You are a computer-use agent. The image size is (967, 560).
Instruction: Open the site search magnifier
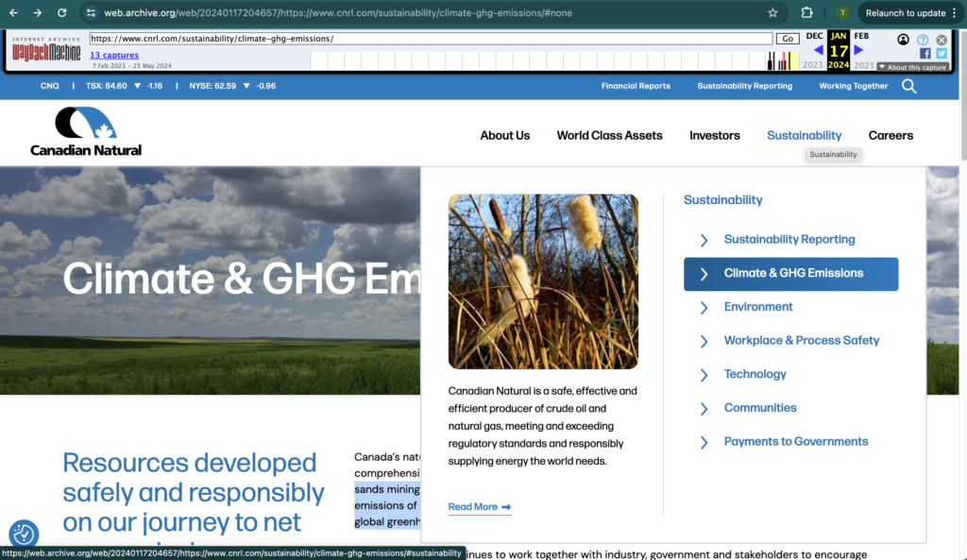coord(909,86)
